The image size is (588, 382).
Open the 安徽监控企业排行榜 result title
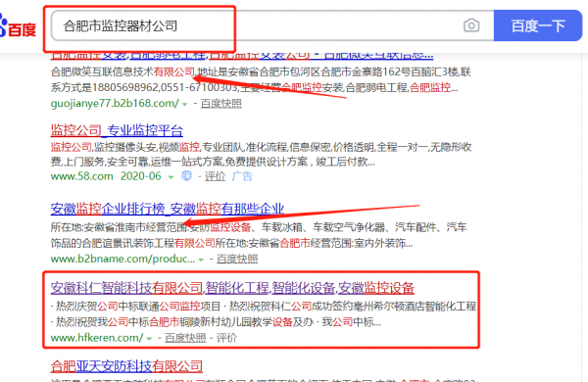point(168,209)
